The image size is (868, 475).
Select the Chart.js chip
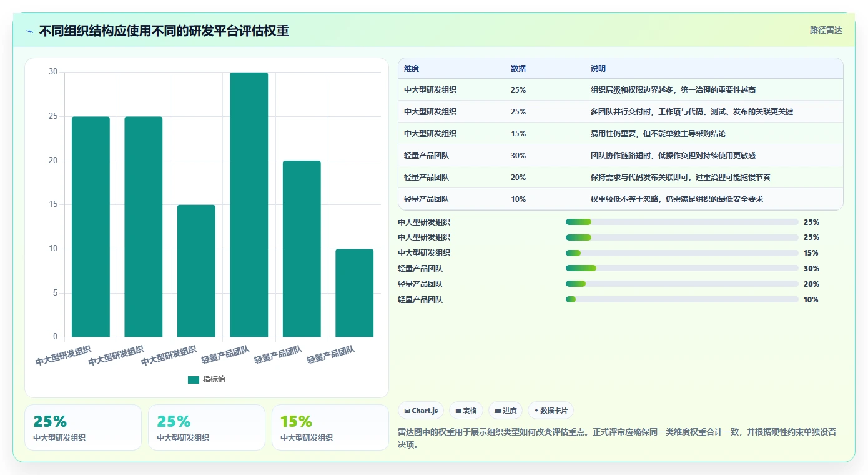tap(421, 411)
